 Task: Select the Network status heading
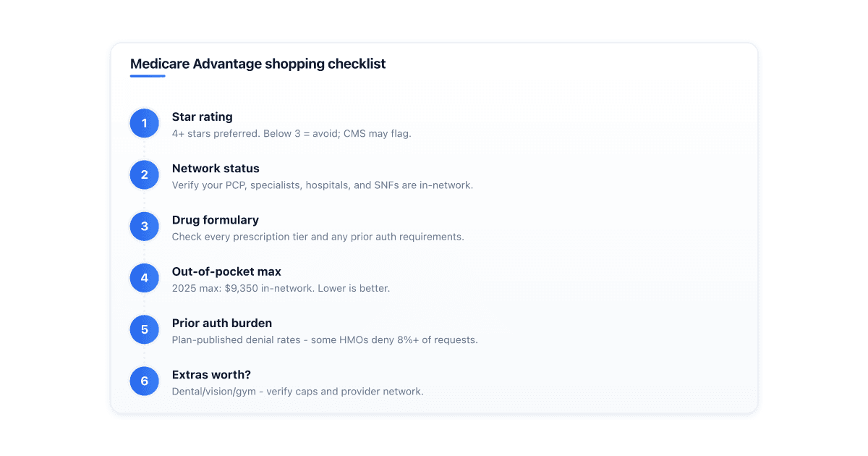tap(216, 169)
